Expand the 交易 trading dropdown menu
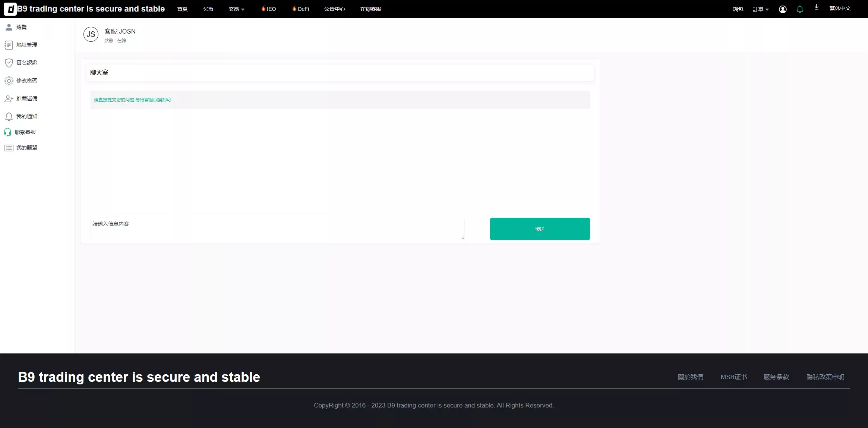 click(x=236, y=9)
